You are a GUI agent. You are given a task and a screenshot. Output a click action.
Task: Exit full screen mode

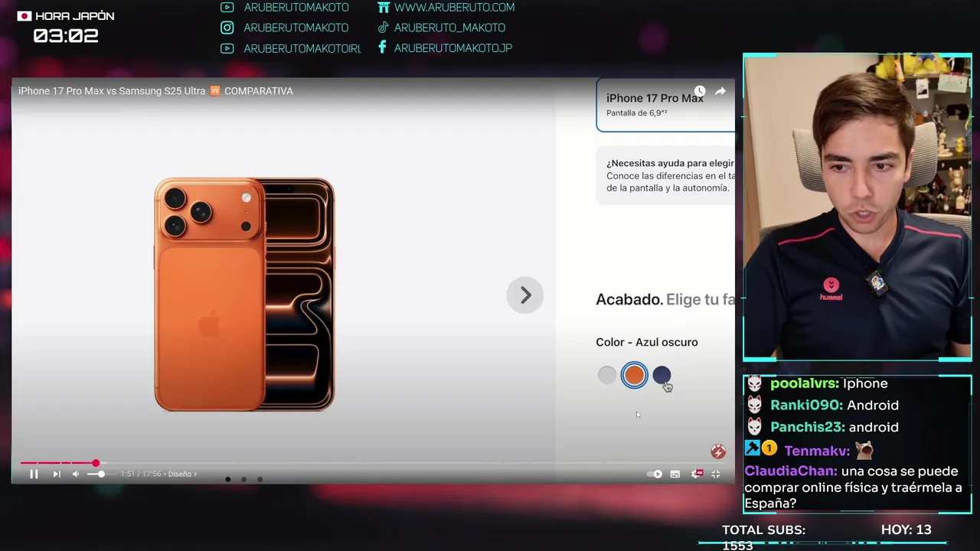tap(716, 474)
